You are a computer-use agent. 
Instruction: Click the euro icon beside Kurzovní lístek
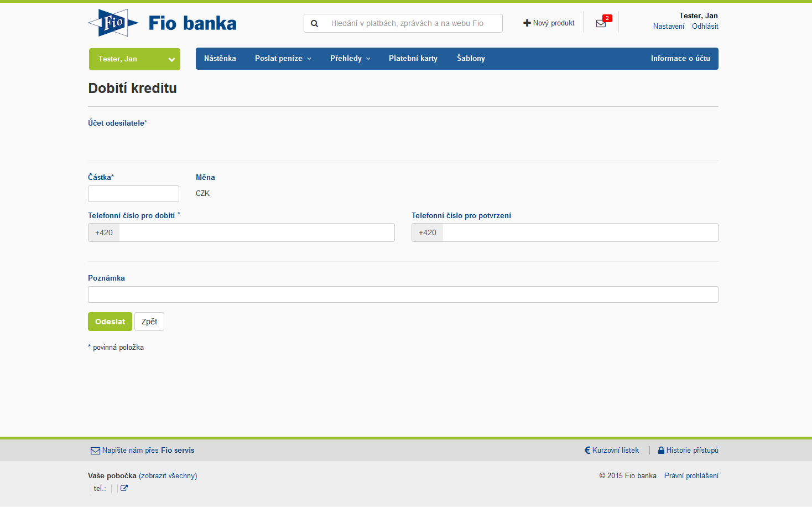click(x=587, y=450)
